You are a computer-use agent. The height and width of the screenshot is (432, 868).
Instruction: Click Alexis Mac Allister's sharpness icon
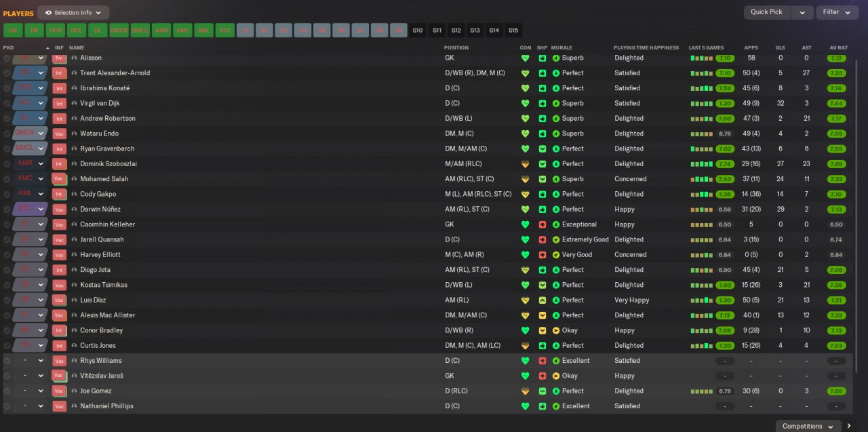coord(542,315)
